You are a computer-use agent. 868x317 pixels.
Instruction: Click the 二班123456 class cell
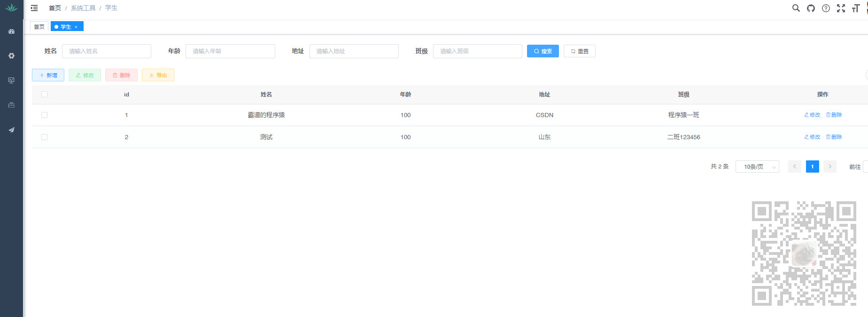point(684,137)
